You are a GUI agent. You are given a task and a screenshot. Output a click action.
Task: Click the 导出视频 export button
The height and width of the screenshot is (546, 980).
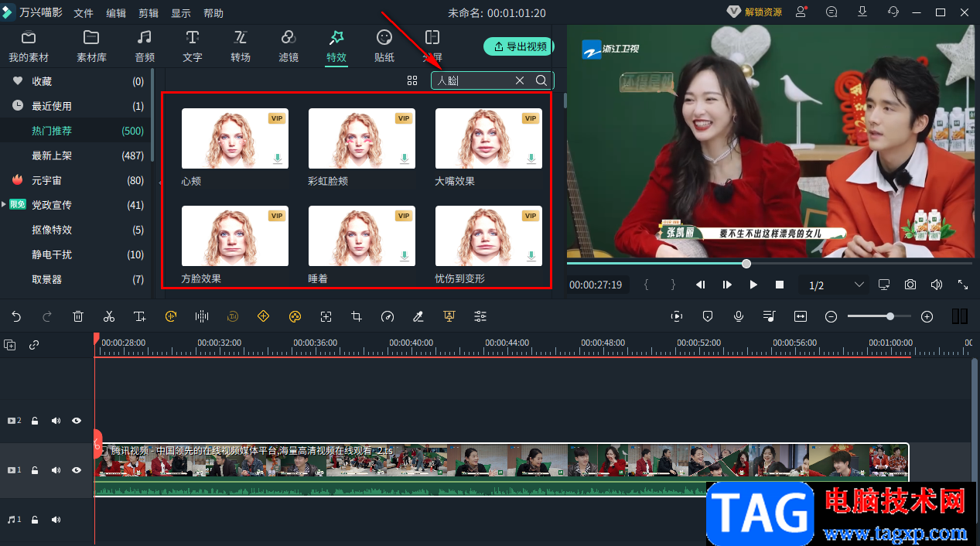(520, 46)
